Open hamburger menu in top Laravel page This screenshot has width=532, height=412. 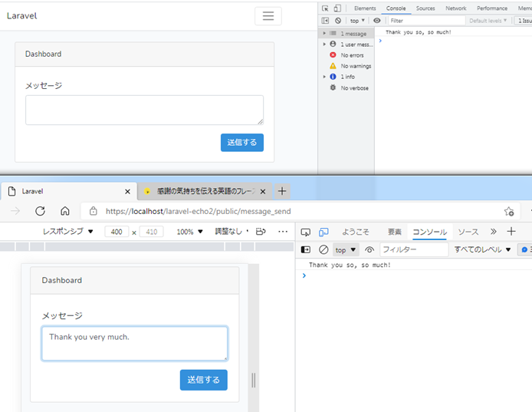click(x=268, y=16)
